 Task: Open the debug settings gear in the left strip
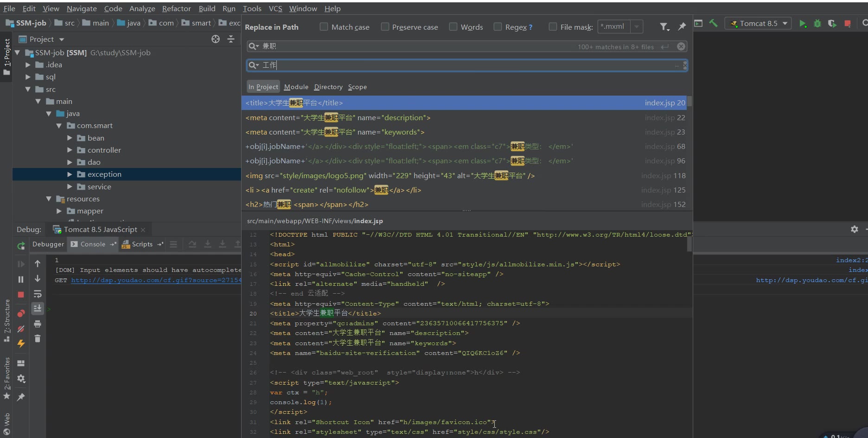[x=21, y=379]
